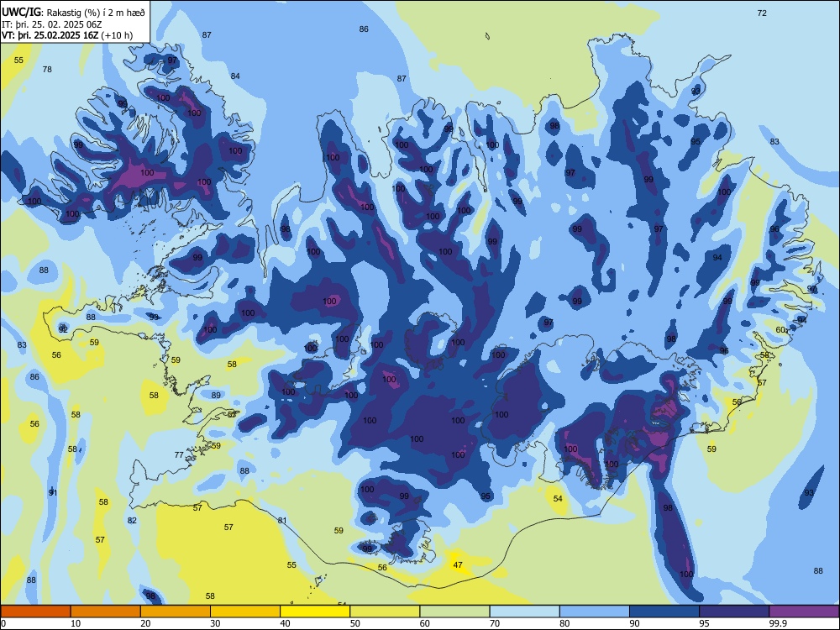Click the "77" map value
The width and height of the screenshot is (840, 630).
[179, 454]
